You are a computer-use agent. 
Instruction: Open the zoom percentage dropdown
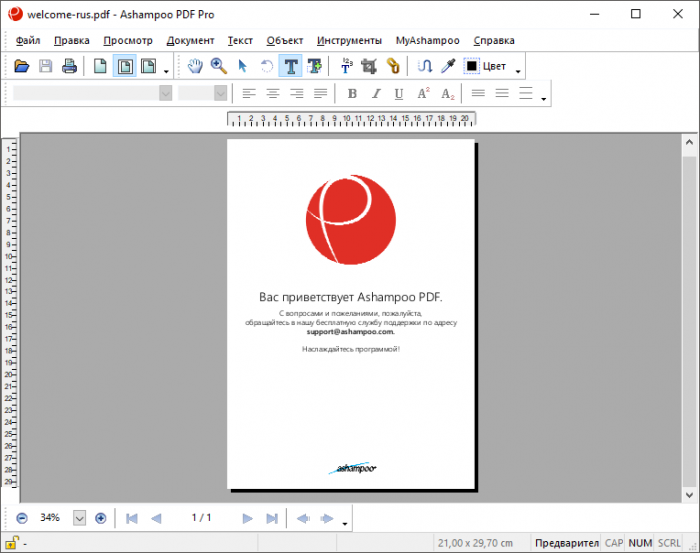pyautogui.click(x=80, y=518)
